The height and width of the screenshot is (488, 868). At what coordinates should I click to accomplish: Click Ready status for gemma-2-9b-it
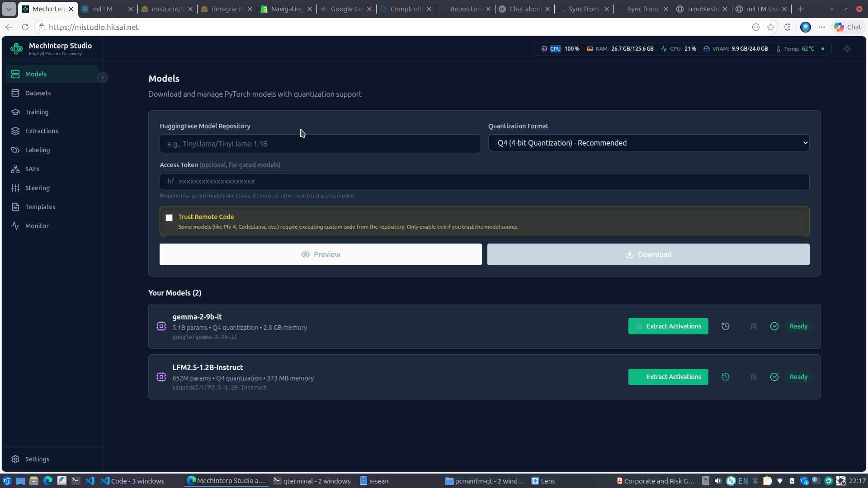point(798,326)
